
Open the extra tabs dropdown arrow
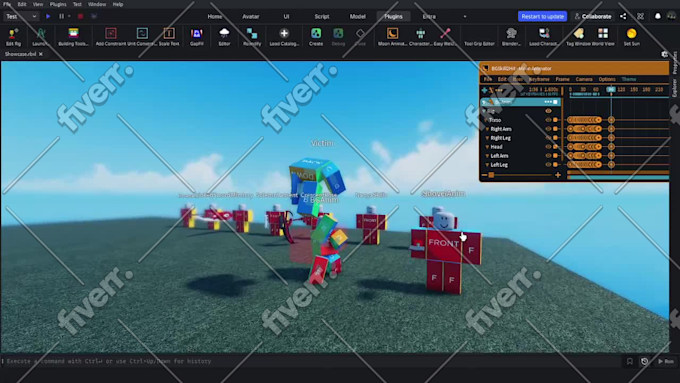click(465, 16)
